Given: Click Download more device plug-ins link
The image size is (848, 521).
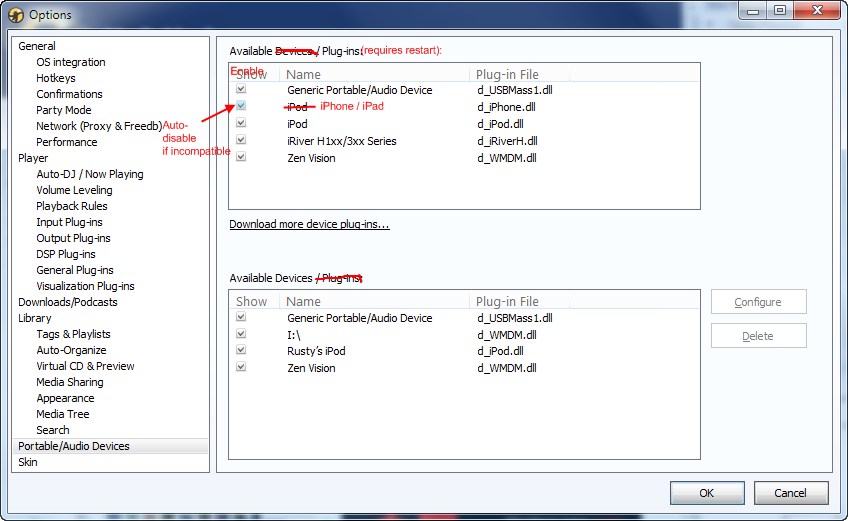Looking at the screenshot, I should tap(309, 224).
